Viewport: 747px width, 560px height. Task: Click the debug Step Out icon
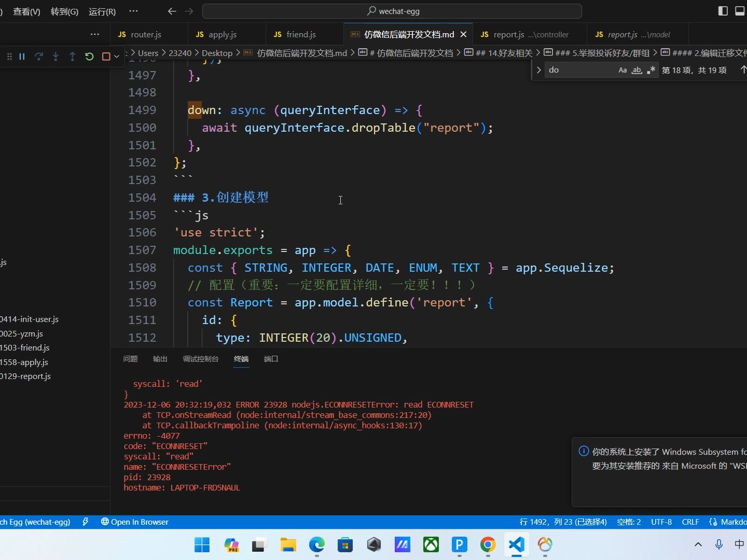[73, 57]
